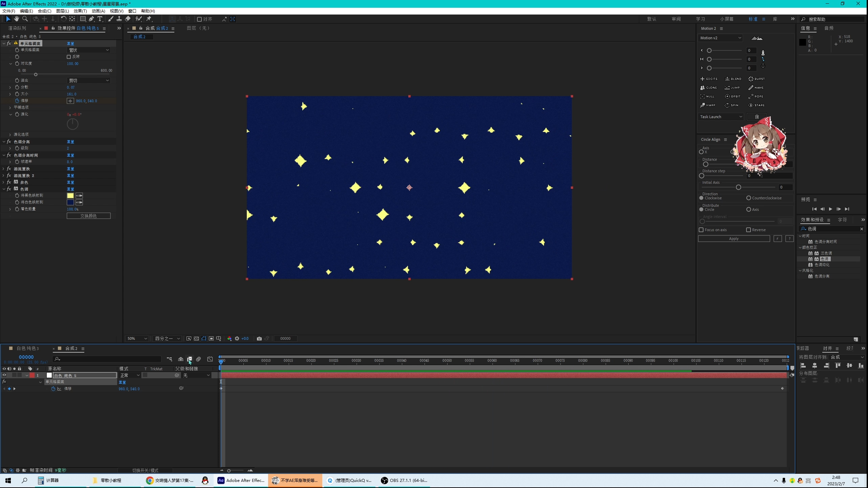The image size is (868, 488).
Task: Switch to 音频 audio panel tab
Action: [829, 28]
